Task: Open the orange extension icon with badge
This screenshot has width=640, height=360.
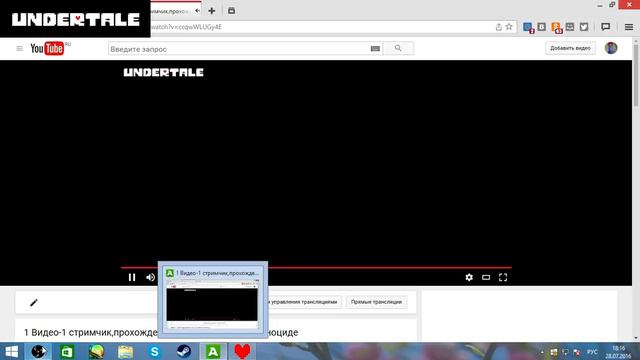Action: (x=556, y=27)
